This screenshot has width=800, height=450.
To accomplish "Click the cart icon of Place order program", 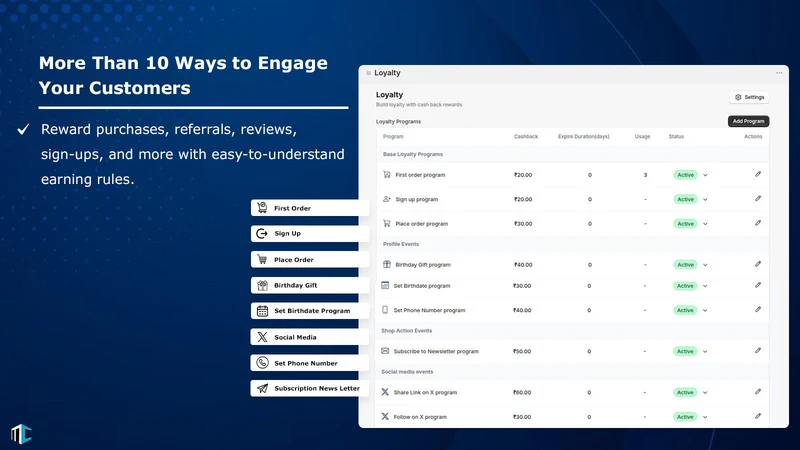I will click(x=387, y=223).
